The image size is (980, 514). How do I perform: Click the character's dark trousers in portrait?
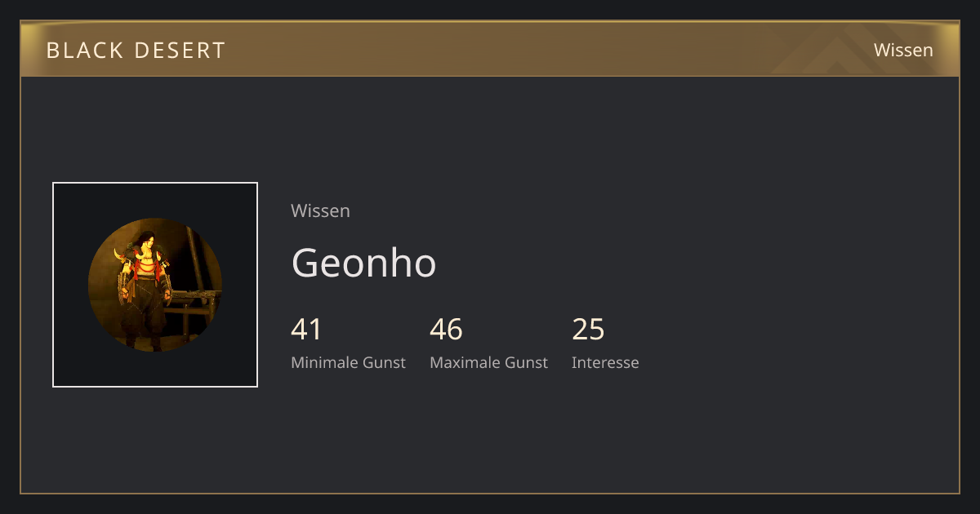(145, 314)
